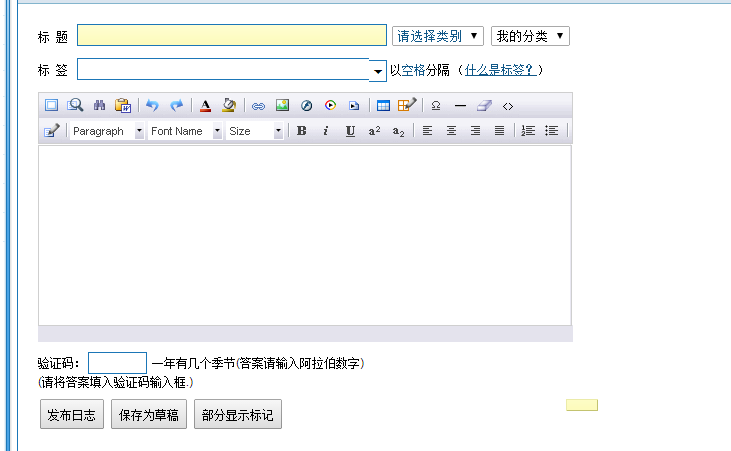Focus the 标题 title input field

(x=232, y=35)
